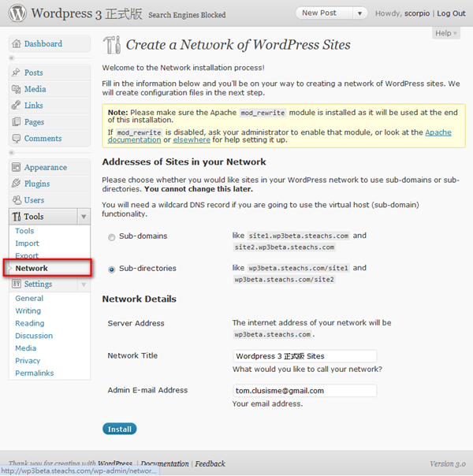
Task: Click the Dashboard house icon
Action: click(16, 43)
